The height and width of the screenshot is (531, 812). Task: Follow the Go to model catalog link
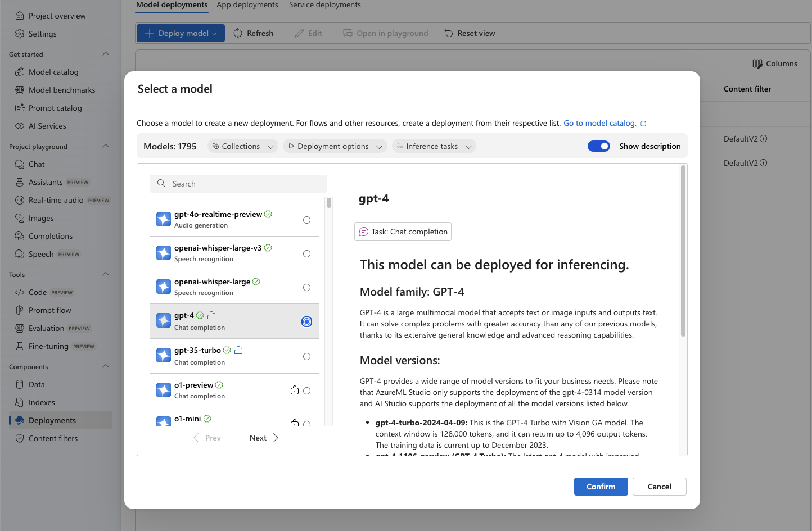coord(601,123)
